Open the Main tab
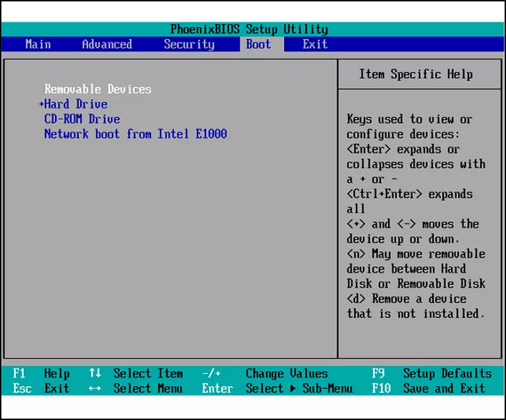506x420 pixels. tap(38, 44)
